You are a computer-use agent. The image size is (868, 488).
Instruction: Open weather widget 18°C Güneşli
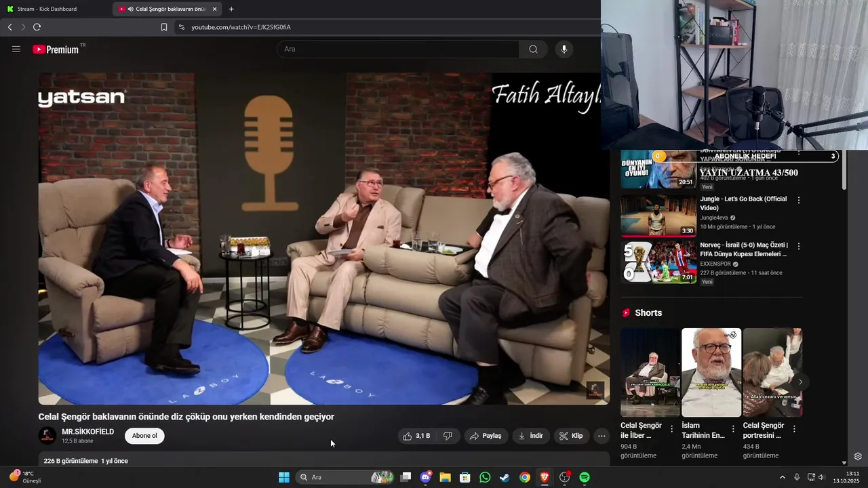[x=26, y=477]
